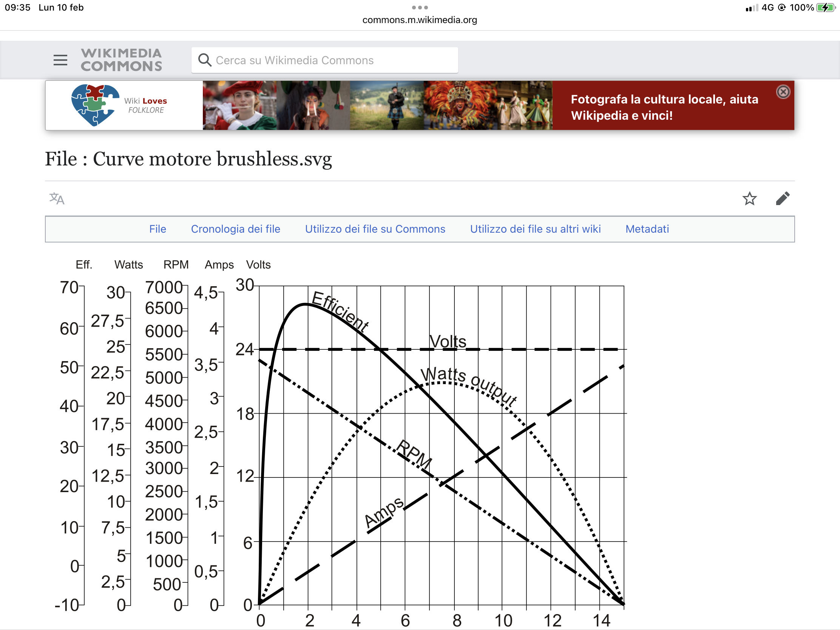Viewport: 840px width, 630px height.
Task: Open the hamburger navigation menu
Action: [x=60, y=60]
